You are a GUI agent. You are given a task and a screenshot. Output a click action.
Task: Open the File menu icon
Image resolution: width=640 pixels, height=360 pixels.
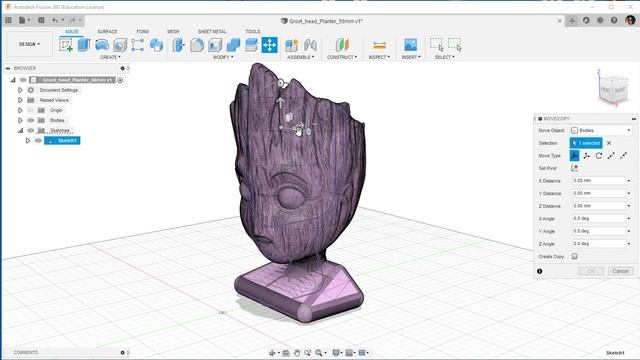[x=22, y=20]
